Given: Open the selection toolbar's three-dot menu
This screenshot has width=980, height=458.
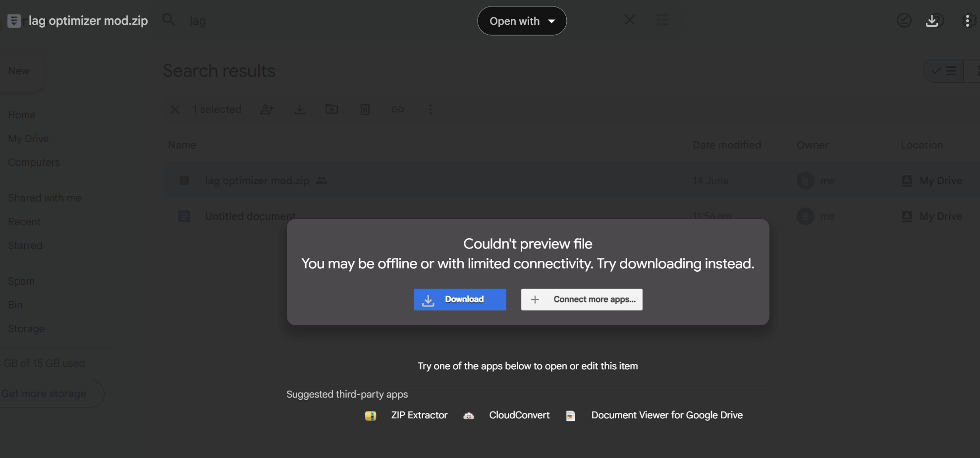Looking at the screenshot, I should tap(430, 109).
